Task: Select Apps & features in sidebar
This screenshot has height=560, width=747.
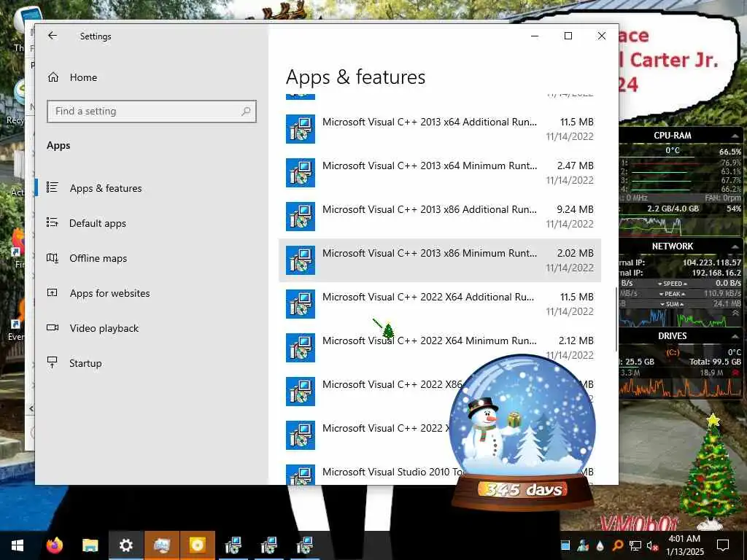Action: coord(106,188)
